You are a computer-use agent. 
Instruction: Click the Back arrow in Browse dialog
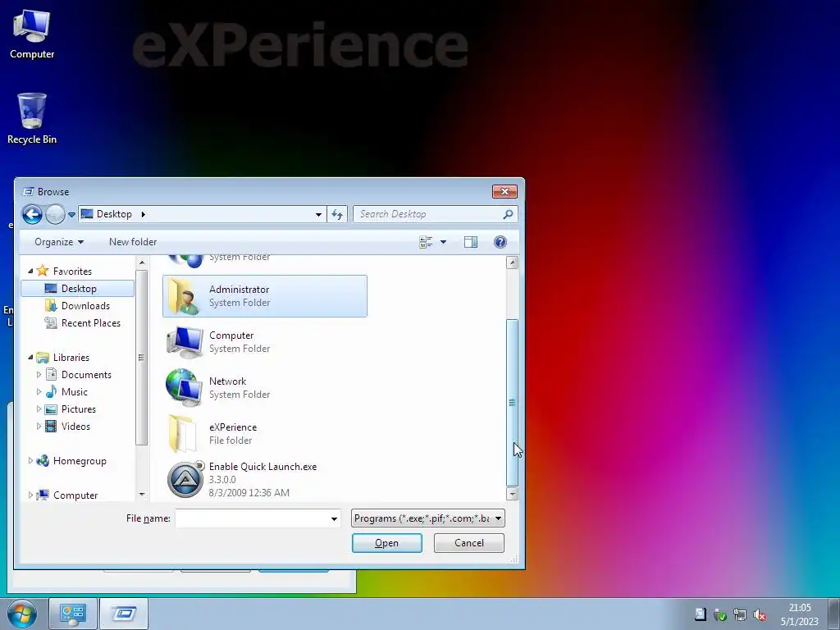pos(32,214)
